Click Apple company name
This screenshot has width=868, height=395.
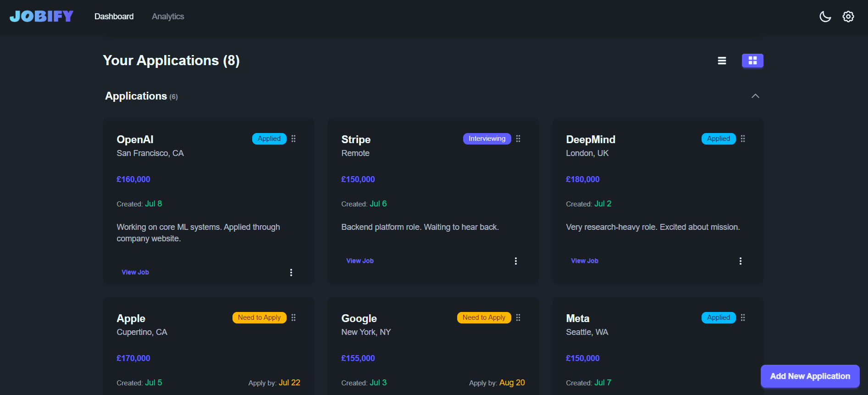pyautogui.click(x=131, y=318)
